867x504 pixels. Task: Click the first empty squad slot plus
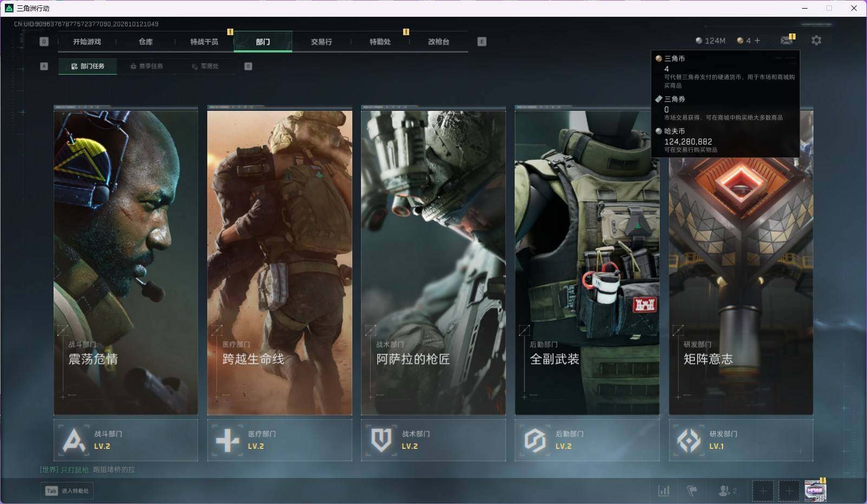point(763,491)
